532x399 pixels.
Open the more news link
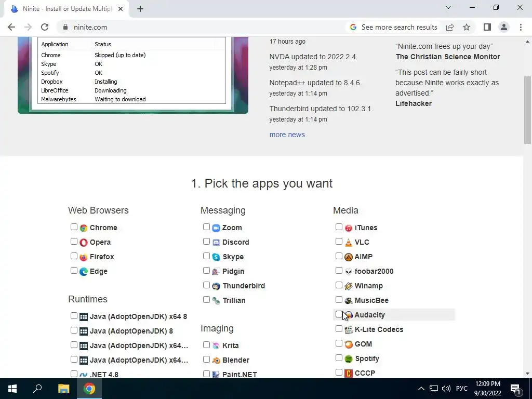287,135
